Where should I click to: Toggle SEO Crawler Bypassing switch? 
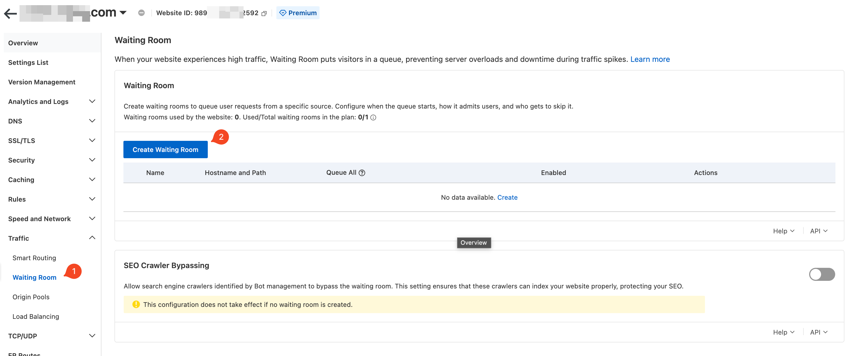point(822,274)
